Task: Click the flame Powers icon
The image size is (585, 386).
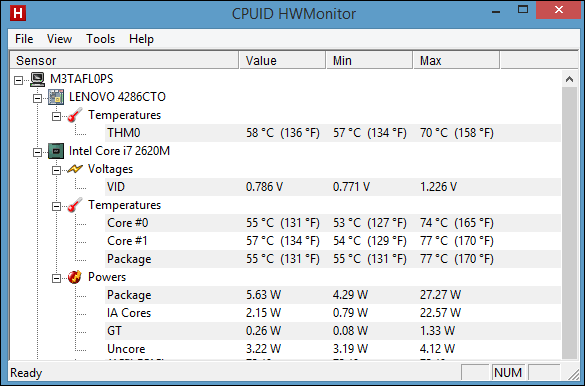Action: click(x=75, y=277)
